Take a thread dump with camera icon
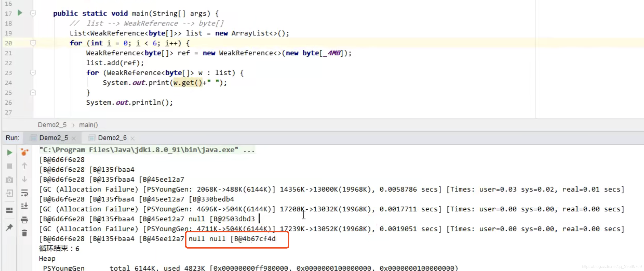This screenshot has height=271, width=644. tap(10, 180)
